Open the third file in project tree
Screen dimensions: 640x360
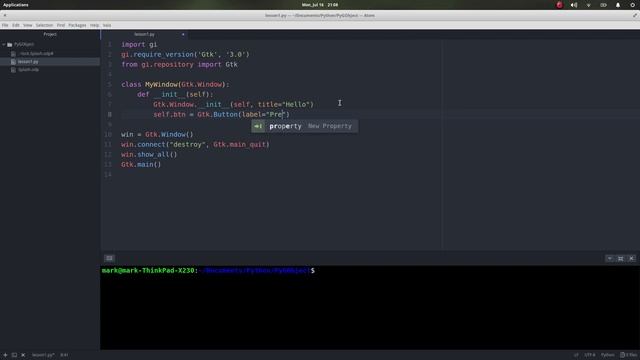(x=29, y=70)
